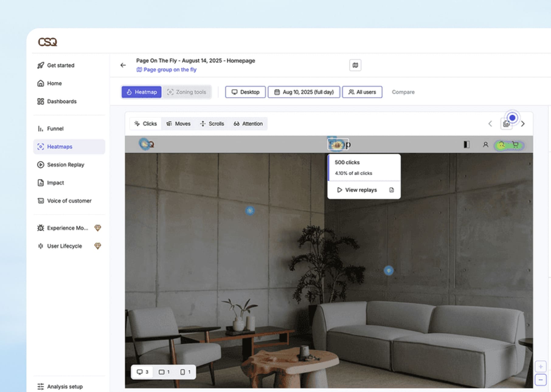This screenshot has width=551, height=392.
Task: Click the 4.10% of all clicks text
Action: coord(353,173)
